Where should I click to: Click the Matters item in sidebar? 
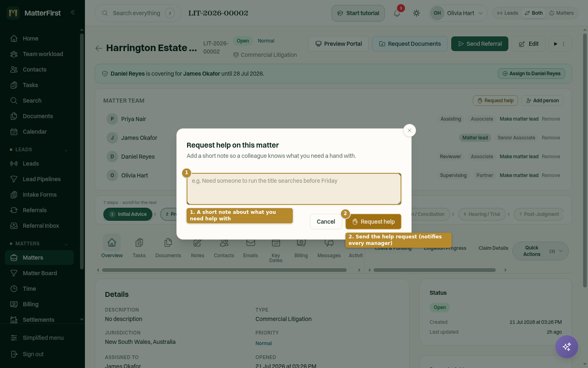coord(40,258)
